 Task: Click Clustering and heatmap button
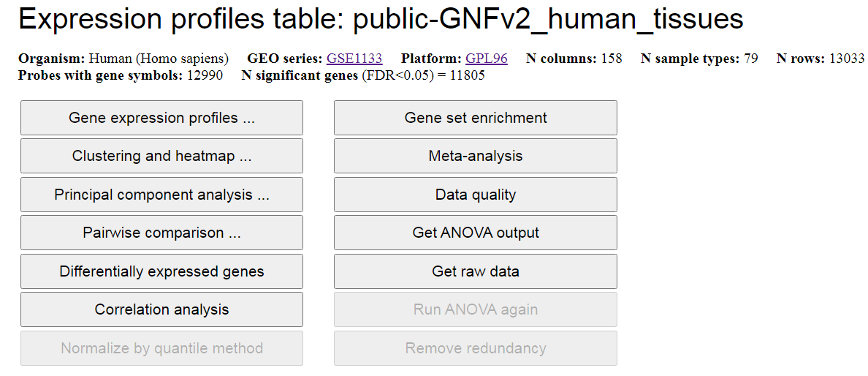click(161, 156)
